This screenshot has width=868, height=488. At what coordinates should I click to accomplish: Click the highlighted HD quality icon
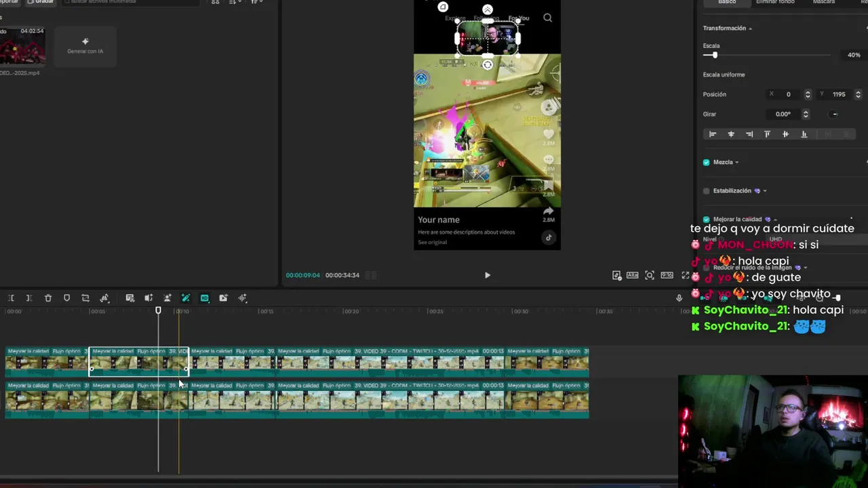(x=205, y=298)
